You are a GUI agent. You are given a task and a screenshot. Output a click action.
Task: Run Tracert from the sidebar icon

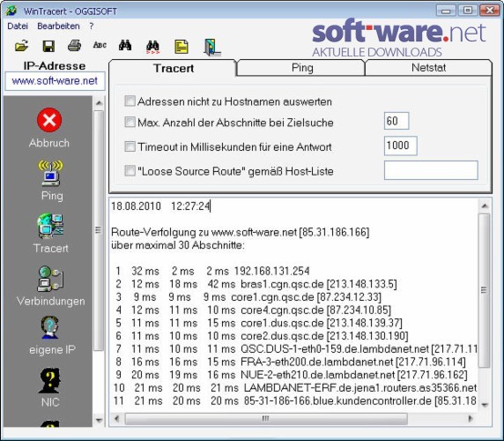tap(50, 226)
